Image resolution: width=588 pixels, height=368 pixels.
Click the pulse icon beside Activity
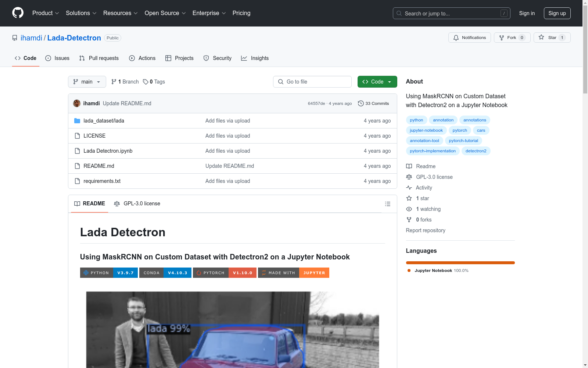point(409,188)
